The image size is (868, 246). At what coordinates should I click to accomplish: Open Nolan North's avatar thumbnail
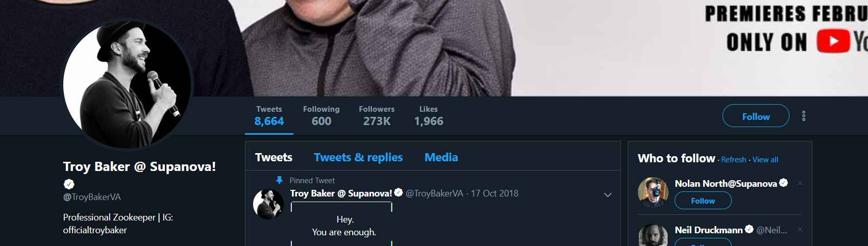click(653, 192)
